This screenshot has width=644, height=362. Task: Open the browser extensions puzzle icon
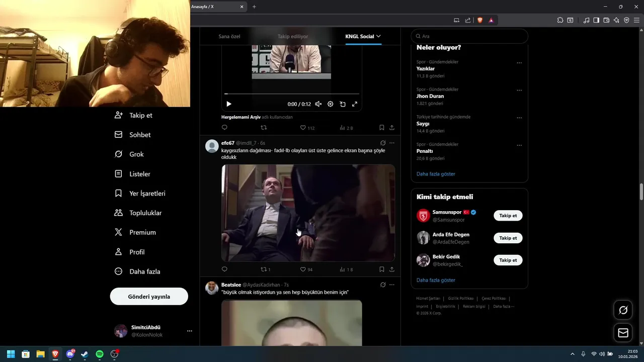tap(560, 20)
